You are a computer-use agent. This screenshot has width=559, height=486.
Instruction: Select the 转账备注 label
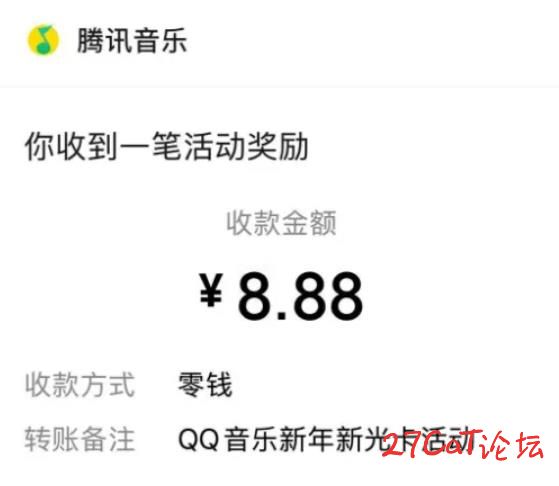[x=80, y=439]
